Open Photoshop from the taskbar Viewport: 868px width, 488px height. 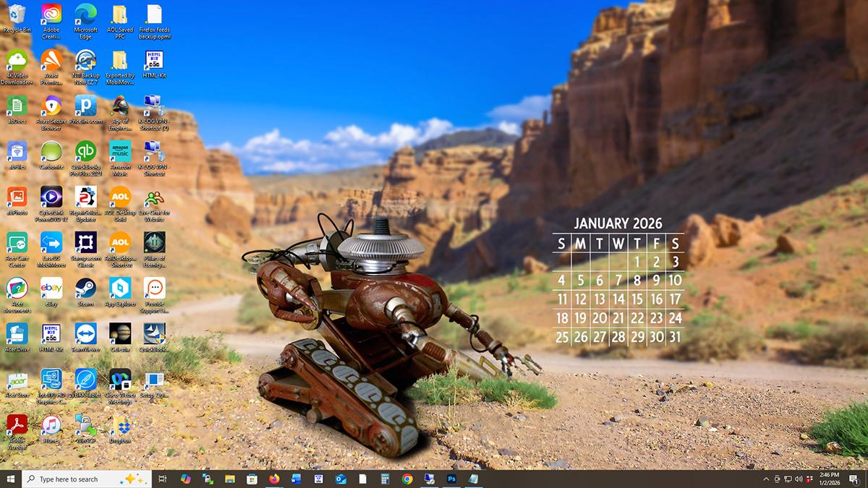pyautogui.click(x=451, y=479)
